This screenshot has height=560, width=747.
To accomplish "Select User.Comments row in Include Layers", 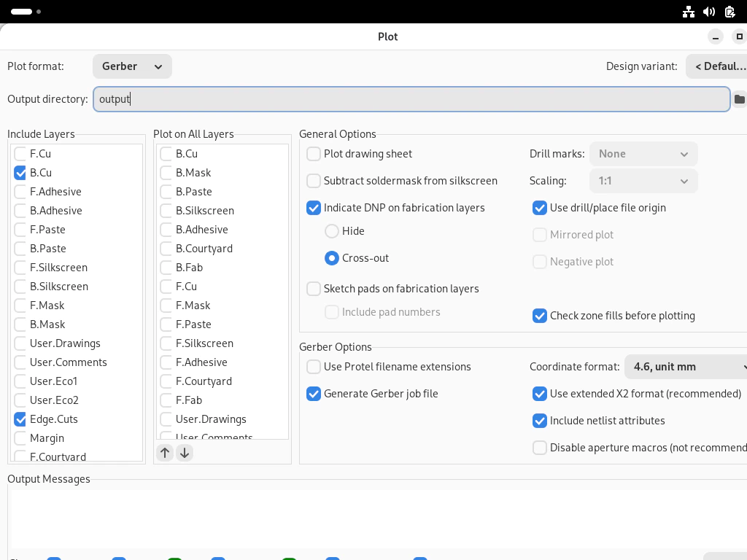I will pos(76,362).
